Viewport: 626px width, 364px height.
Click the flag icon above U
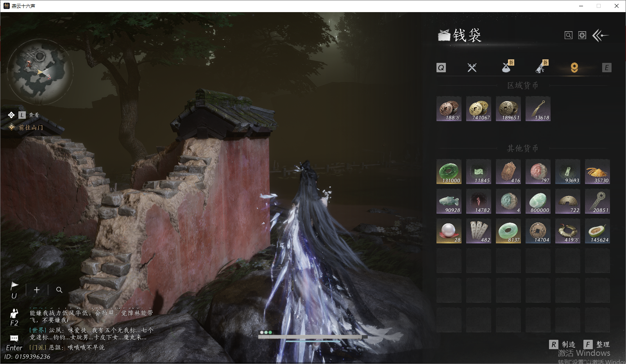[14, 285]
